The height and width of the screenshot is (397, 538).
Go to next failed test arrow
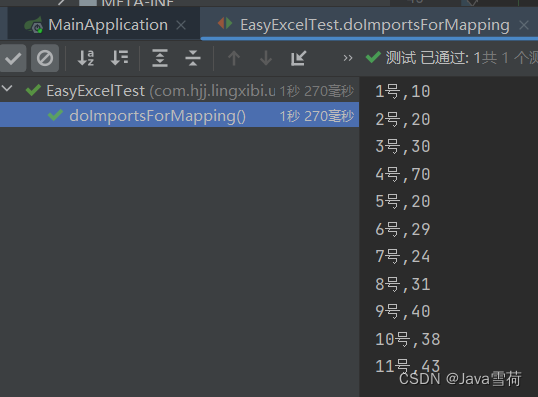[x=266, y=58]
